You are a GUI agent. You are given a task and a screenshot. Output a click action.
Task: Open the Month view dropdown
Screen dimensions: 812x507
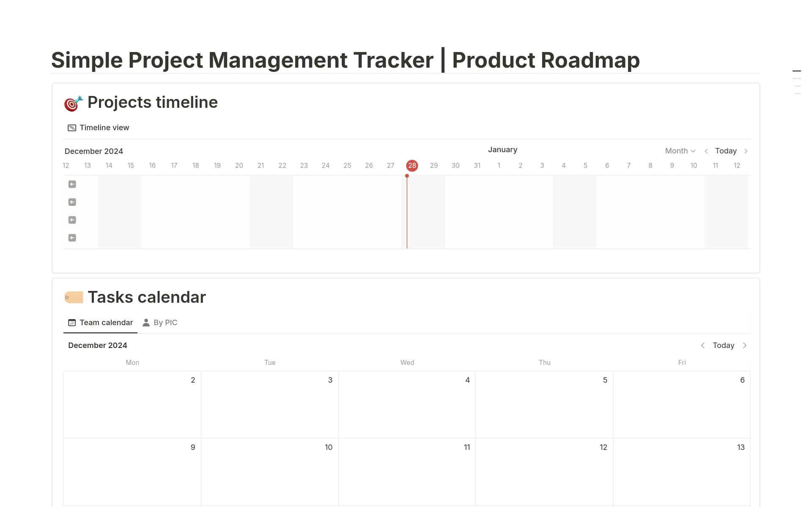coord(679,151)
